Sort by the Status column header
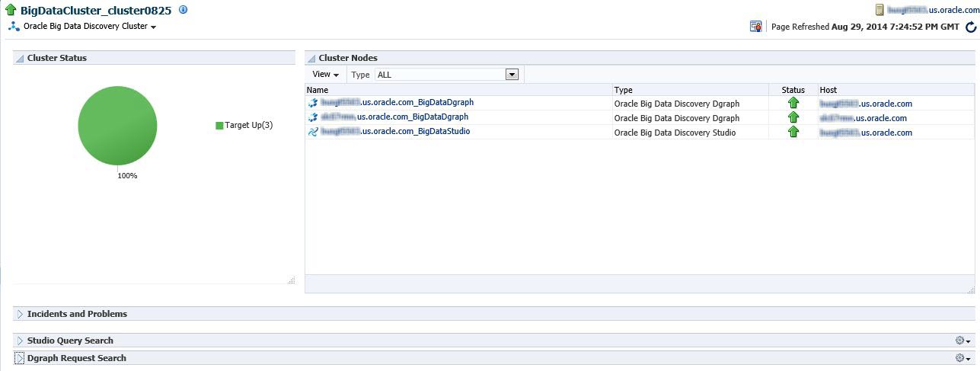Screen dimensions: 980x371 coord(793,90)
